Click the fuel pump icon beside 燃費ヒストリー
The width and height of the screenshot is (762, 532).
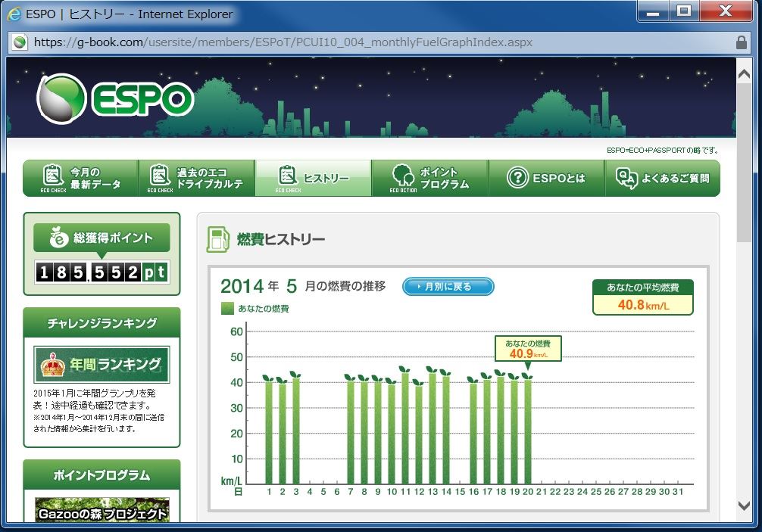[x=217, y=239]
